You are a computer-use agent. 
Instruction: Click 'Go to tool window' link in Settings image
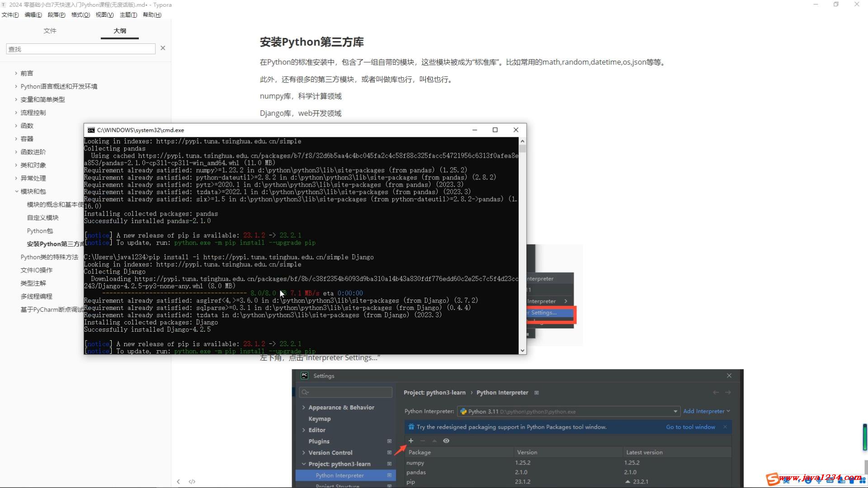pos(690,427)
